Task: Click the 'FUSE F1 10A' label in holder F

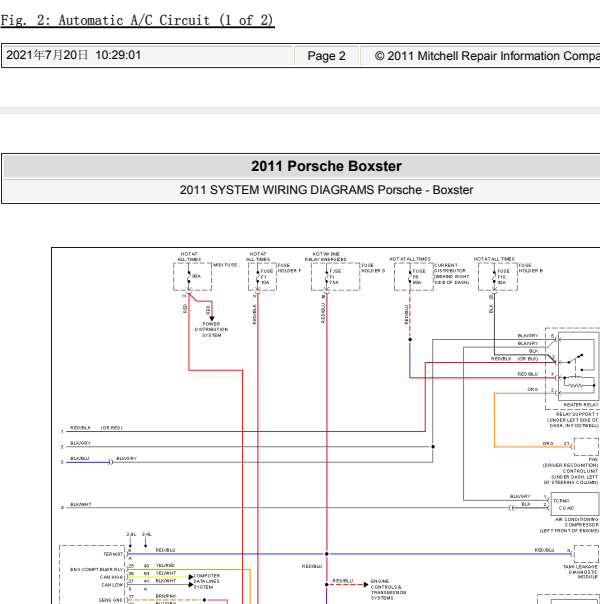Action: point(266,277)
